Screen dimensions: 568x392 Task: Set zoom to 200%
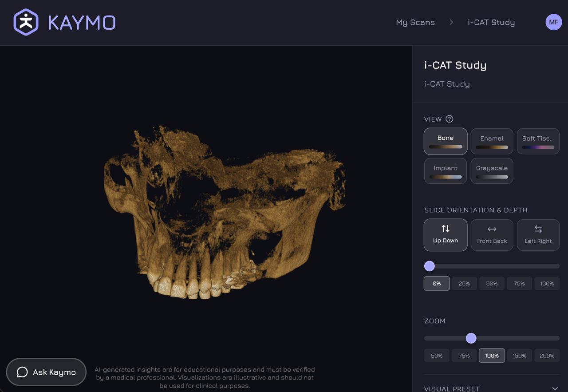click(547, 356)
